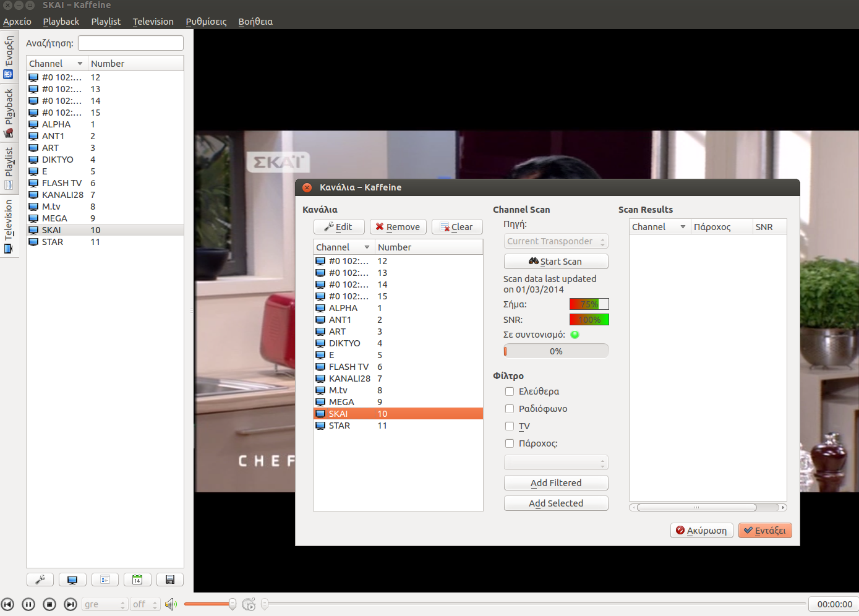The width and height of the screenshot is (859, 616).
Task: Skip to next channel button
Action: click(x=71, y=604)
